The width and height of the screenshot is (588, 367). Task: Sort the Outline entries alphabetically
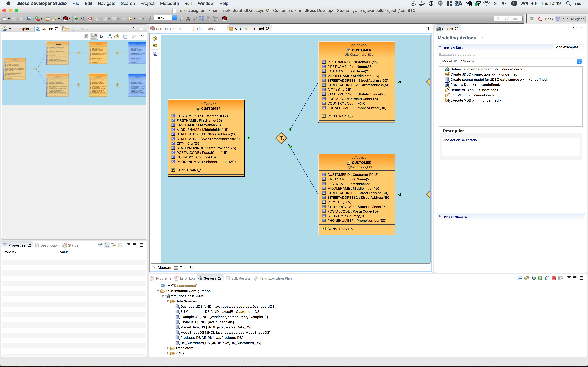(110, 36)
